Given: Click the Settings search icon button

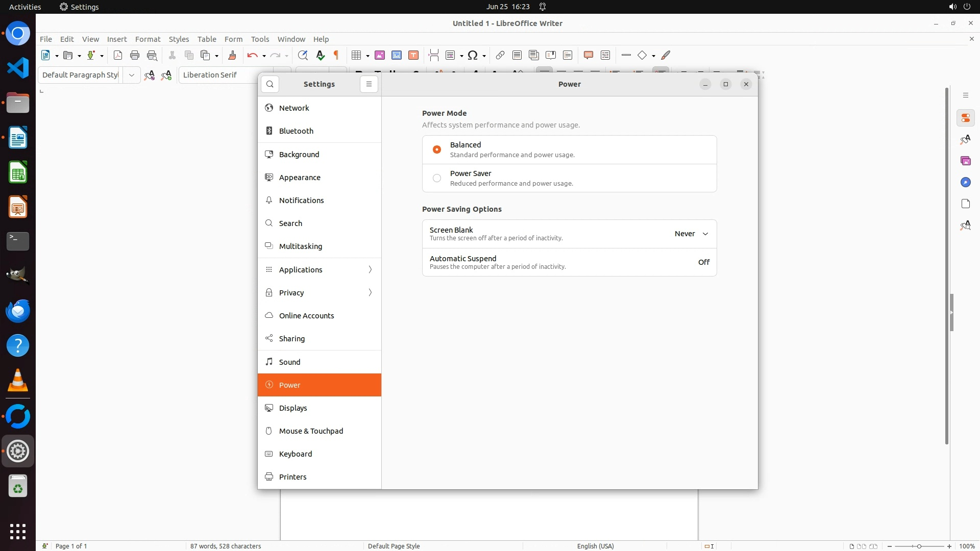Looking at the screenshot, I should click(x=270, y=84).
